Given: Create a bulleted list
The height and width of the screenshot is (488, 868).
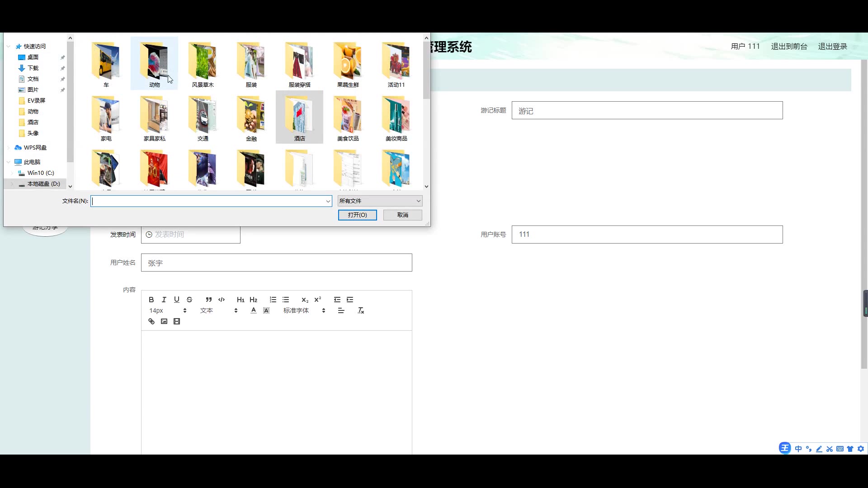Looking at the screenshot, I should point(286,300).
